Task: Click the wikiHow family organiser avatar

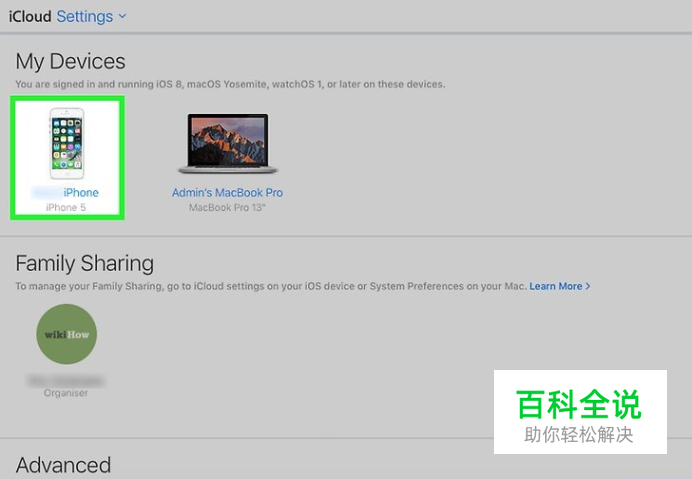Action: click(66, 334)
